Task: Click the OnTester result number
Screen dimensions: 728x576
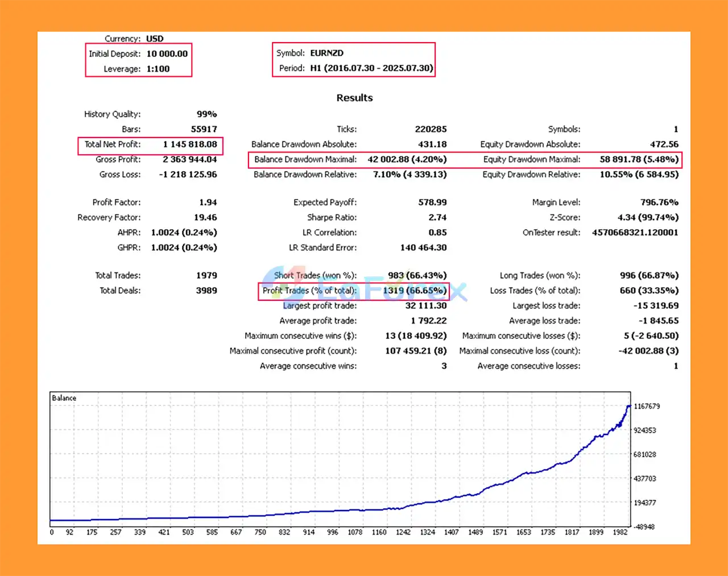Action: [x=635, y=233]
